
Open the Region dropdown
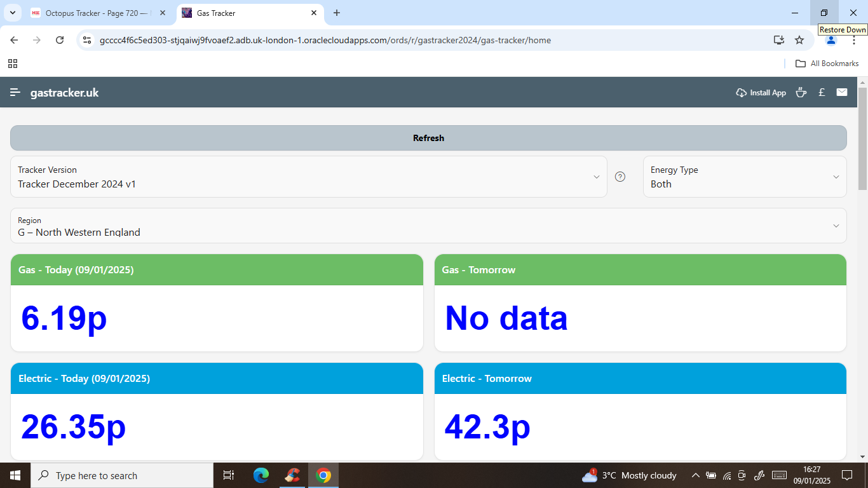428,226
